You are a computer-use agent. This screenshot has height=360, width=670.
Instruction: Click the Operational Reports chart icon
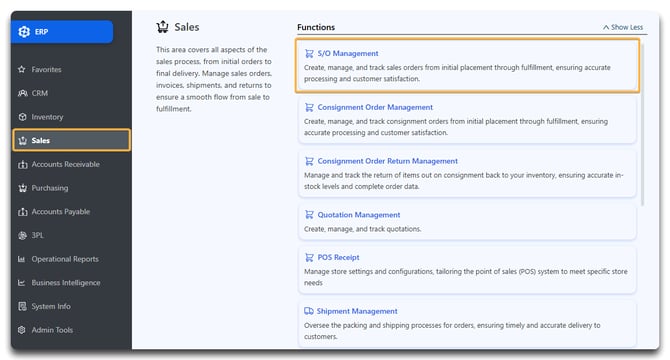(22, 259)
